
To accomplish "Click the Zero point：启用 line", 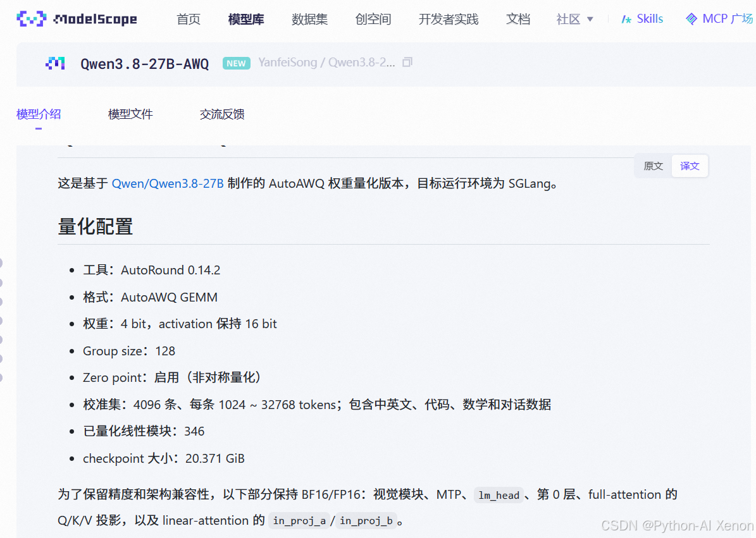I will (x=173, y=377).
